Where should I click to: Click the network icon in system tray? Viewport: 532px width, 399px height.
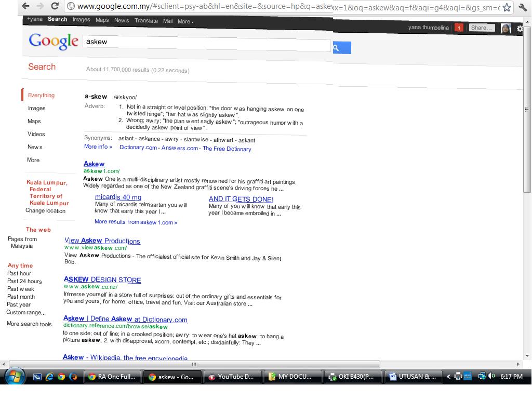[482, 376]
